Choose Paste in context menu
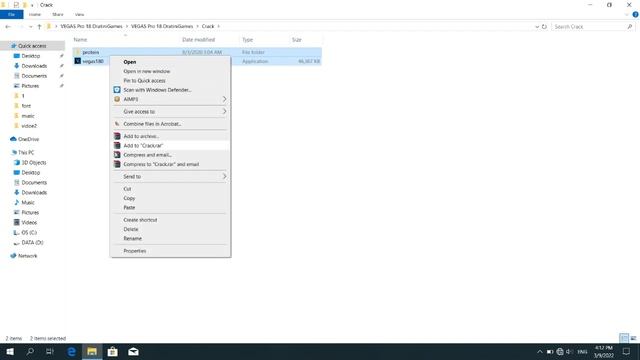The height and width of the screenshot is (360, 640). click(x=170, y=207)
